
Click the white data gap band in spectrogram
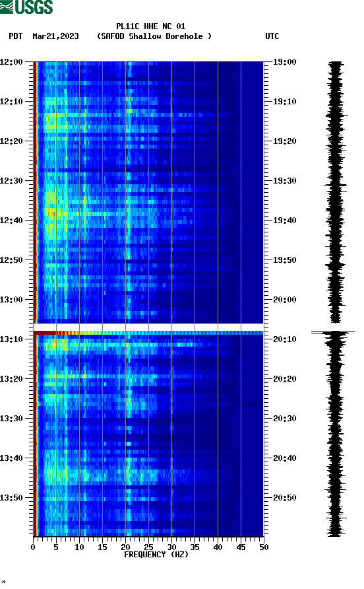coord(148,327)
